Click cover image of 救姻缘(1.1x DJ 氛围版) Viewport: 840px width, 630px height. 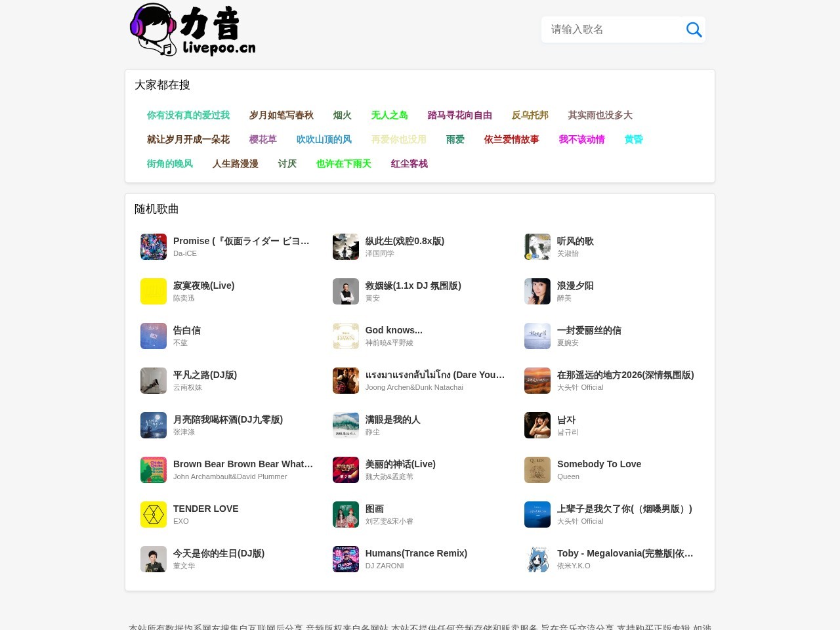pos(346,291)
